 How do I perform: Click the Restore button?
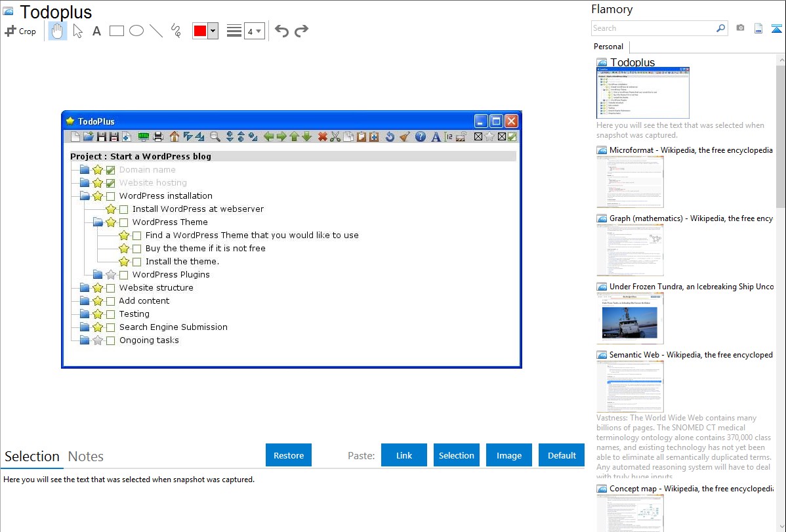pyautogui.click(x=289, y=455)
